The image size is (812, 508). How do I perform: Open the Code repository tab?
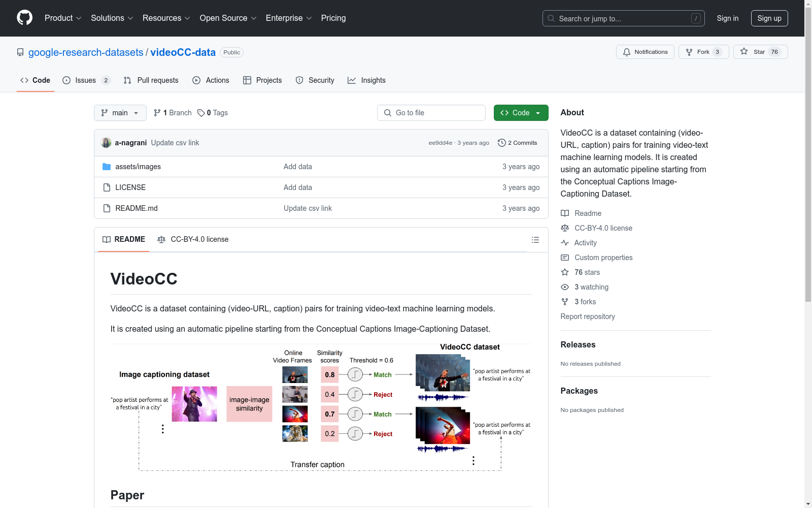[36, 80]
